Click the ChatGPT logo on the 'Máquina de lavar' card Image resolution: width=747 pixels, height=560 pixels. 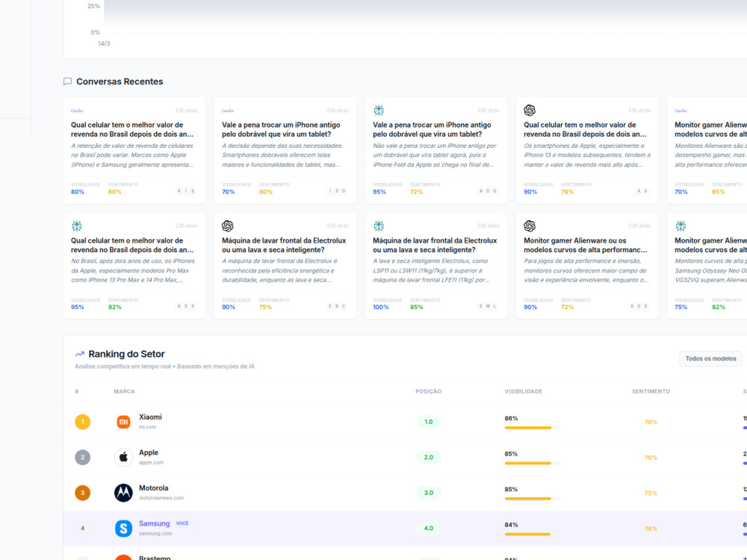(228, 225)
